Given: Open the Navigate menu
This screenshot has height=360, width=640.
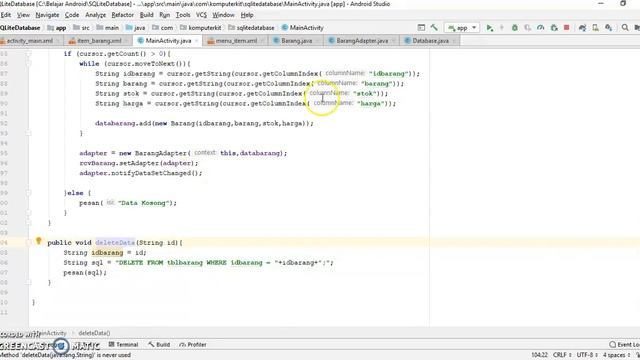Looking at the screenshot, I should pos(47,15).
